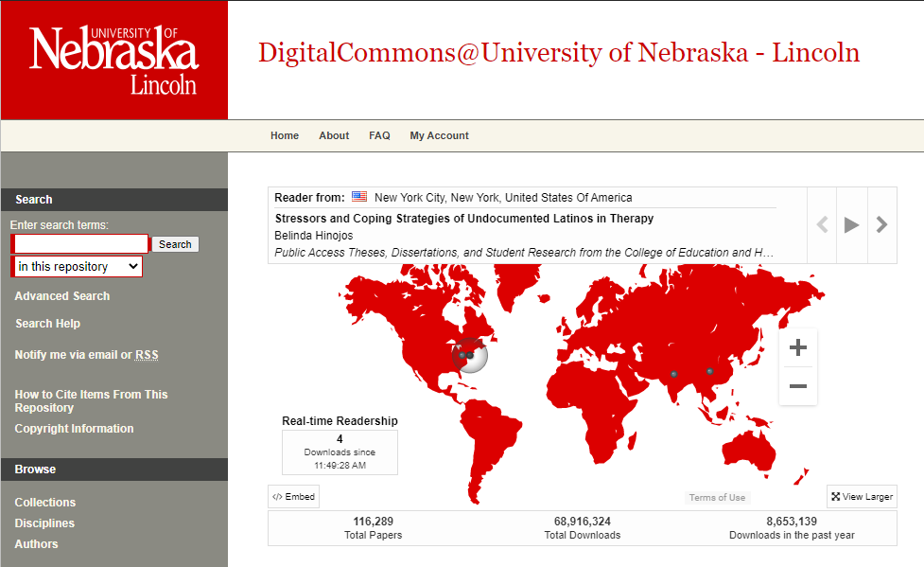Go to the FAQ page

pos(379,135)
